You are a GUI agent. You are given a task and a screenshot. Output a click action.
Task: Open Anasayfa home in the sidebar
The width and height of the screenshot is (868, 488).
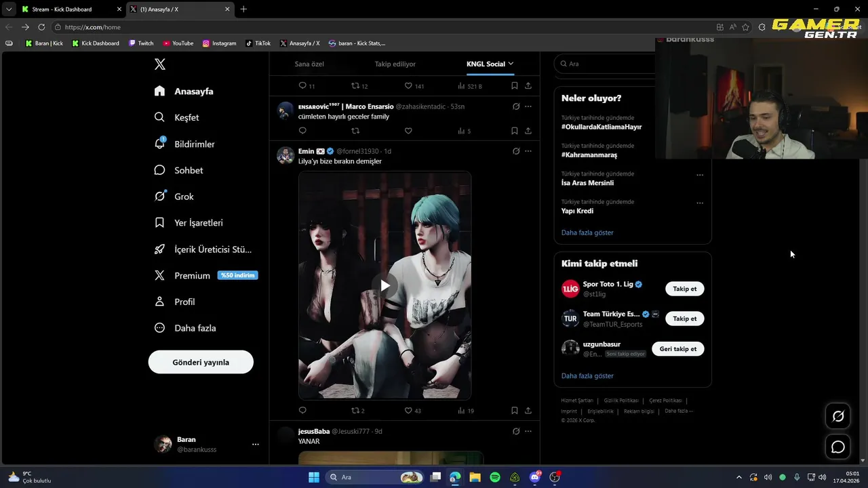pyautogui.click(x=184, y=91)
